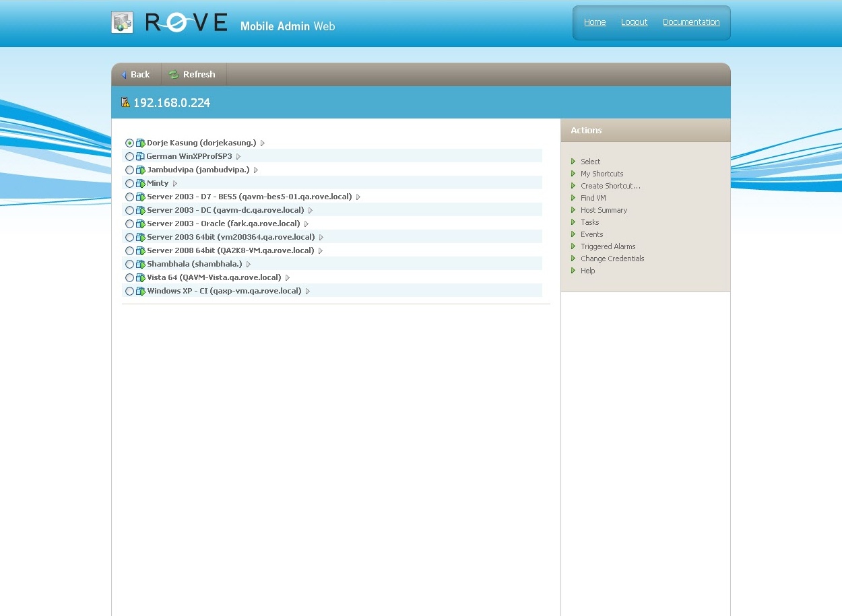Expand Windows XP - CI row arrow

click(308, 292)
